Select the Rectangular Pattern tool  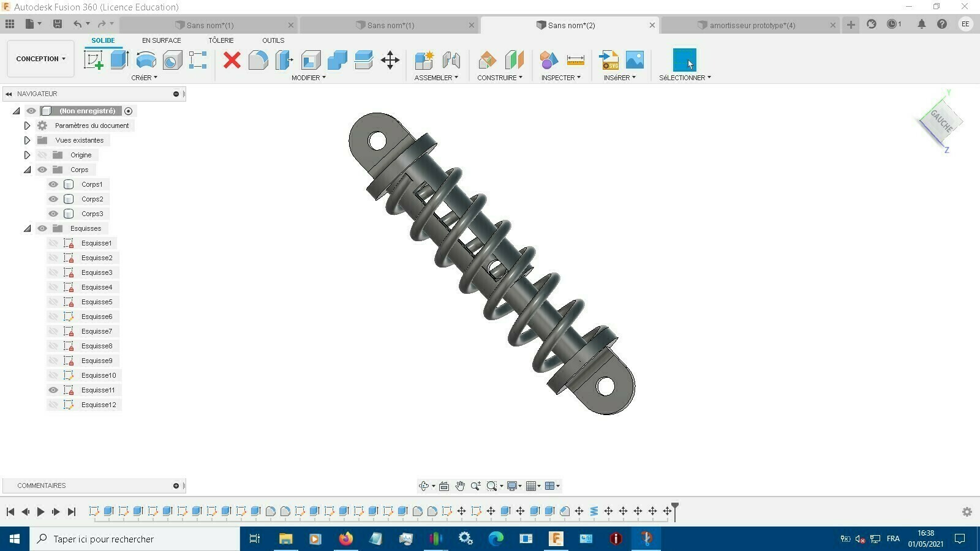tap(198, 60)
